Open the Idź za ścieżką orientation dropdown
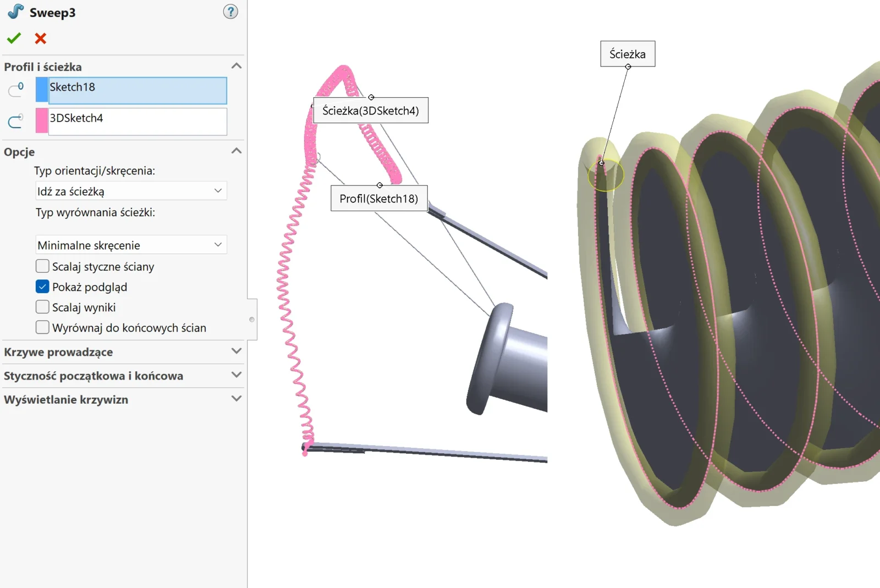The height and width of the screenshot is (588, 880). (x=131, y=191)
